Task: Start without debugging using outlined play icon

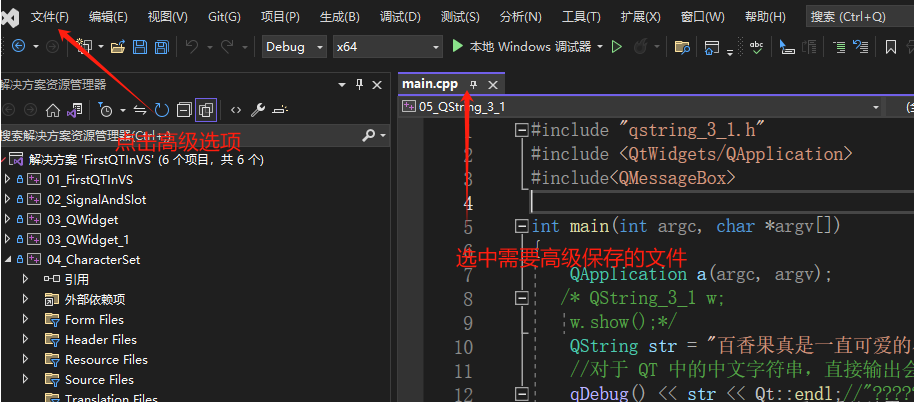Action: (x=617, y=47)
